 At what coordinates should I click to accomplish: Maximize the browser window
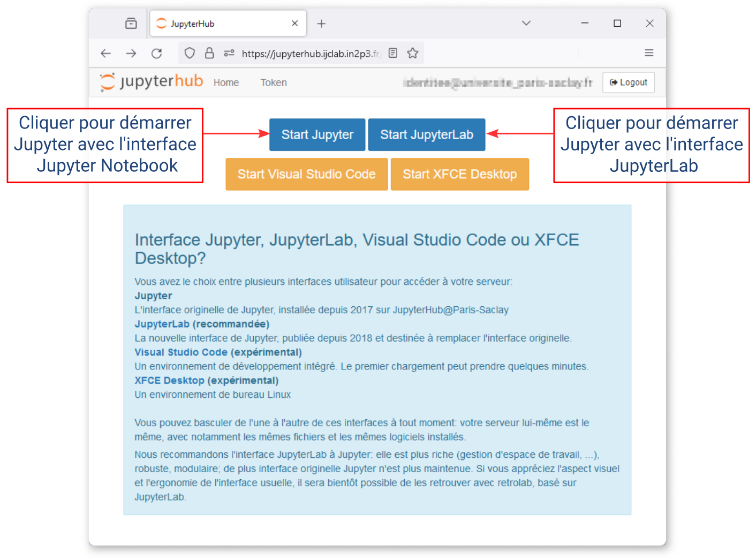617,23
